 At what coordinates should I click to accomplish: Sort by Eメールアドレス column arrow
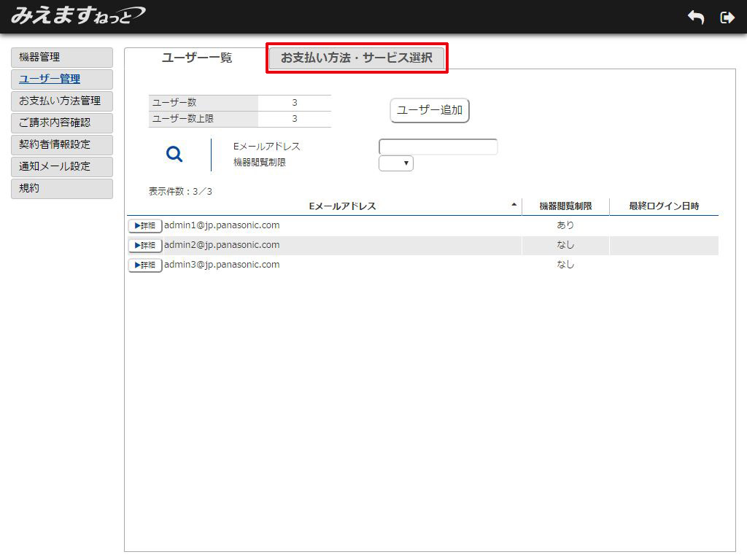pyautogui.click(x=514, y=205)
